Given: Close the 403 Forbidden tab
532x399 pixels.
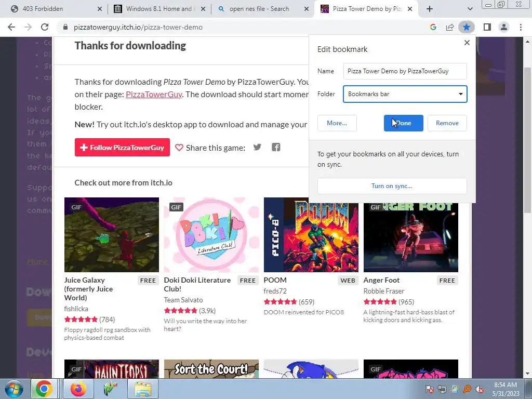Looking at the screenshot, I should [x=99, y=9].
